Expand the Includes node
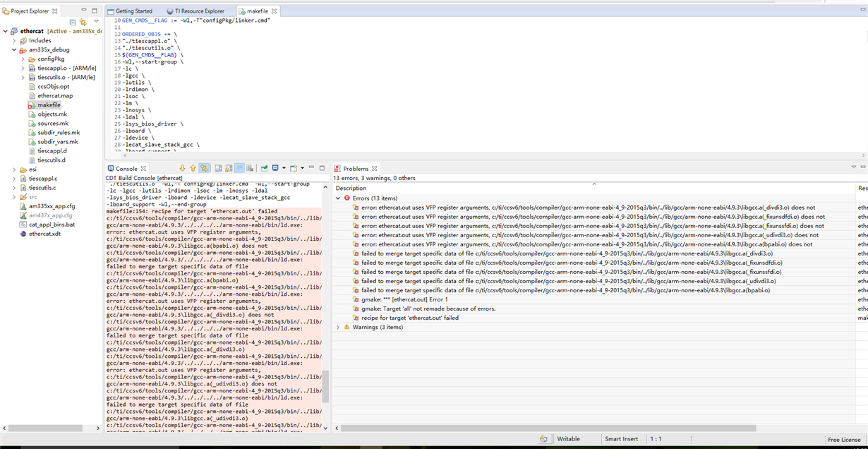This screenshot has width=868, height=449. 14,40
